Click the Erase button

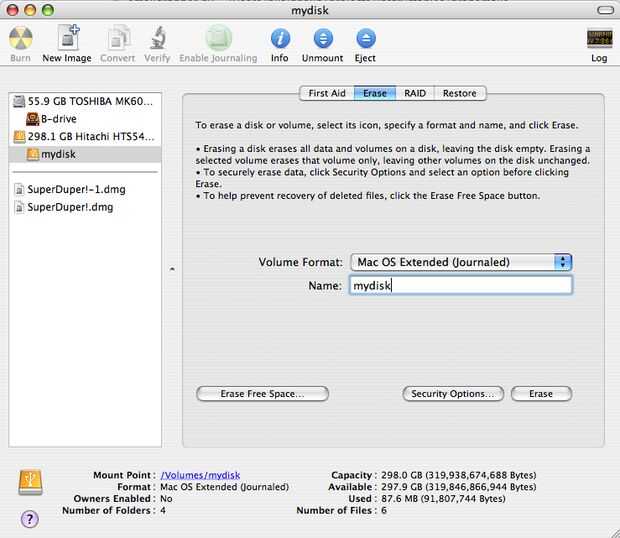(x=541, y=394)
